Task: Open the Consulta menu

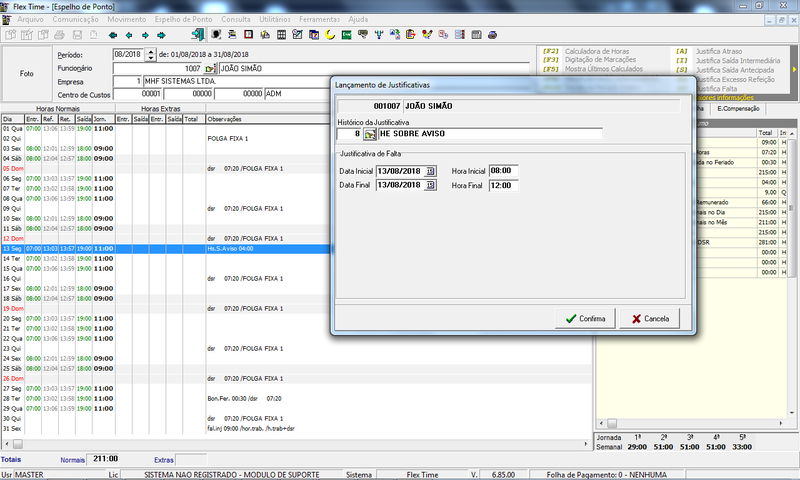Action: click(236, 19)
